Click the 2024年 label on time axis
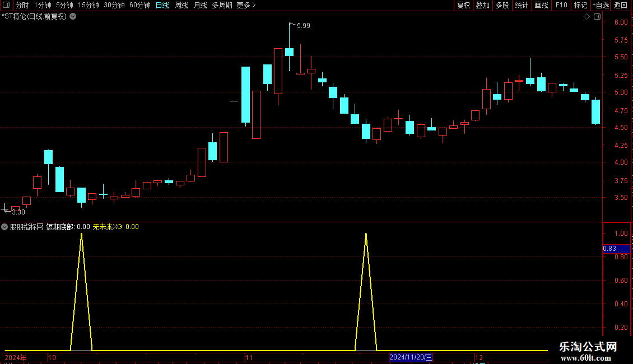Image resolution: width=633 pixels, height=364 pixels. point(16,357)
